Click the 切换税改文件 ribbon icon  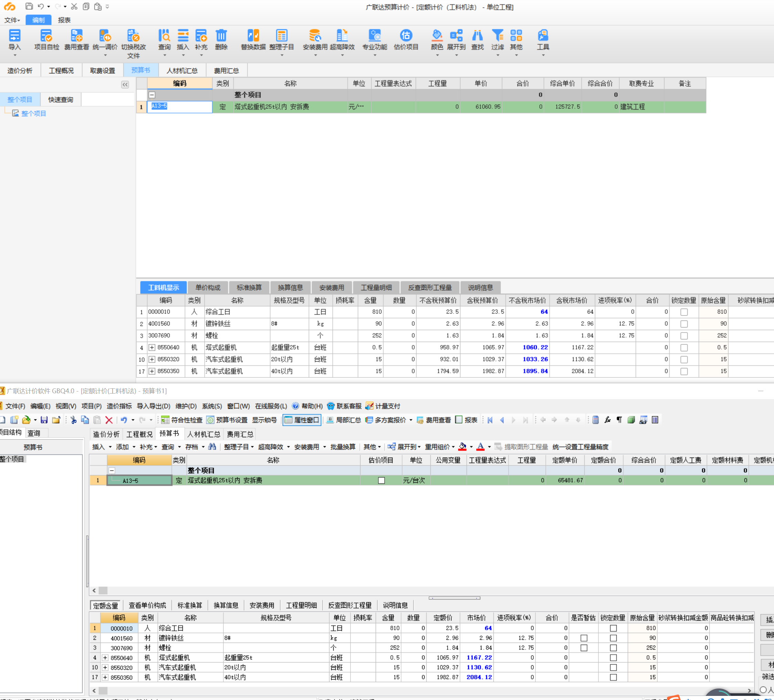[133, 36]
